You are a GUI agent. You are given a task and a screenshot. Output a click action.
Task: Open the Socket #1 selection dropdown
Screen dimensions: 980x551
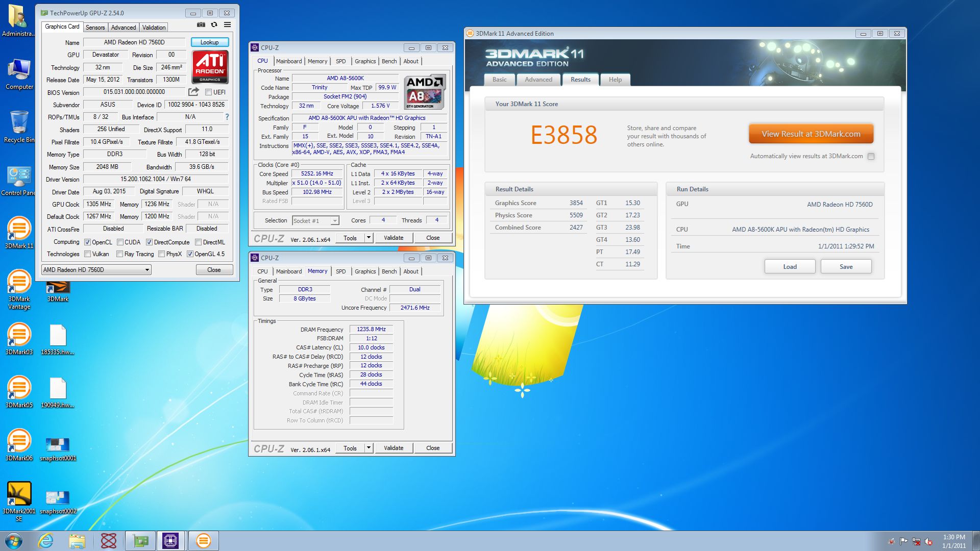point(315,221)
